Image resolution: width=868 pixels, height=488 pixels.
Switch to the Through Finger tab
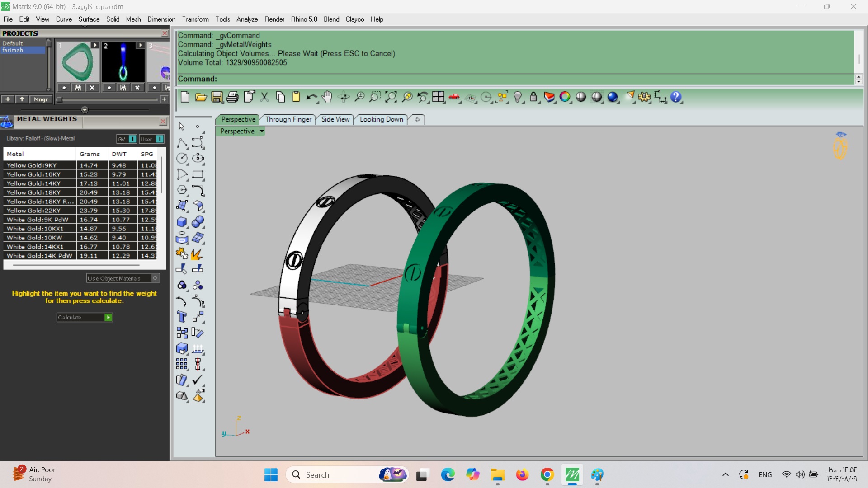click(x=288, y=119)
